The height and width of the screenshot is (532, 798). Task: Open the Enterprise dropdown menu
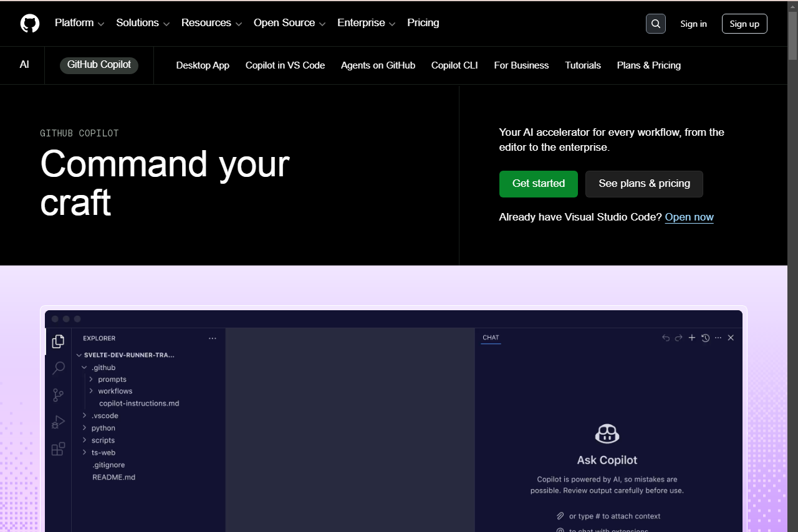367,23
